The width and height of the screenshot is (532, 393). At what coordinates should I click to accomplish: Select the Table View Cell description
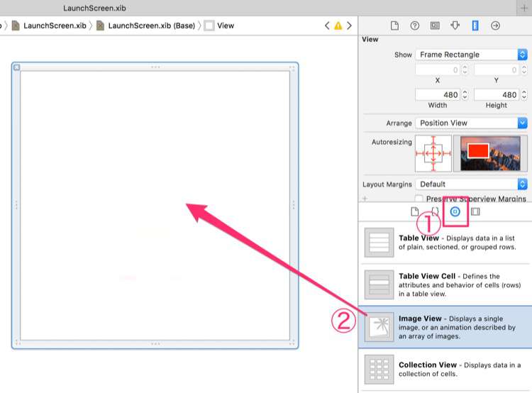coord(460,284)
